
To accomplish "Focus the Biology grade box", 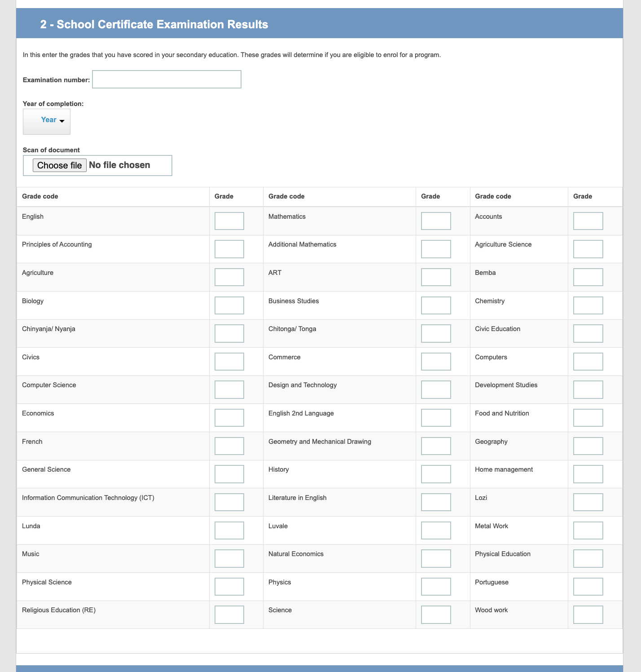I will click(229, 305).
